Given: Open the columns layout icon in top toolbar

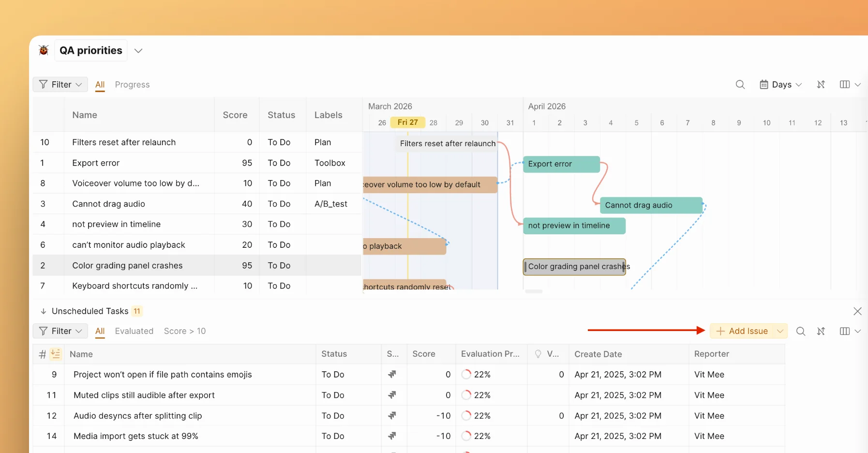Looking at the screenshot, I should 845,85.
